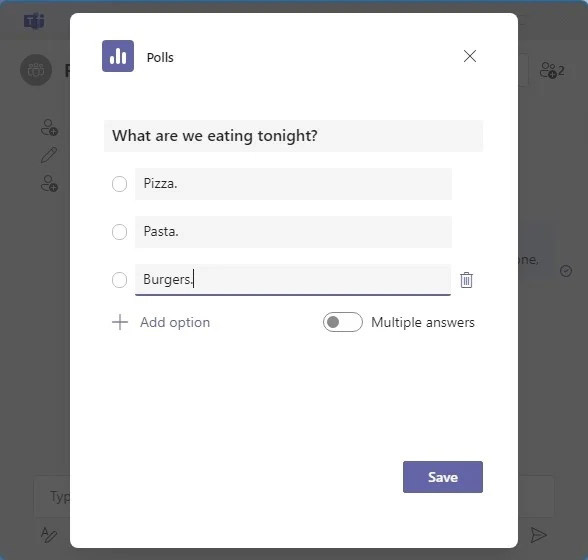Save the poll

click(x=442, y=477)
